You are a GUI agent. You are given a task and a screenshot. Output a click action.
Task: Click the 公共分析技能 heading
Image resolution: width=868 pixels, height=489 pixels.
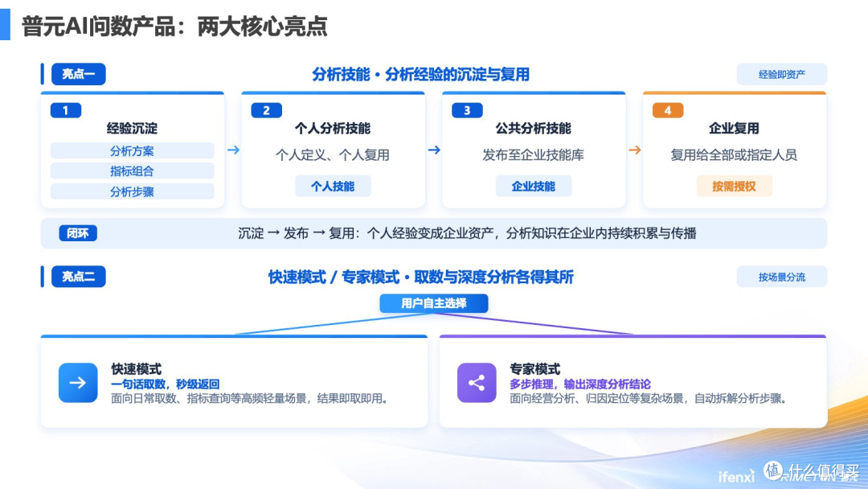533,129
